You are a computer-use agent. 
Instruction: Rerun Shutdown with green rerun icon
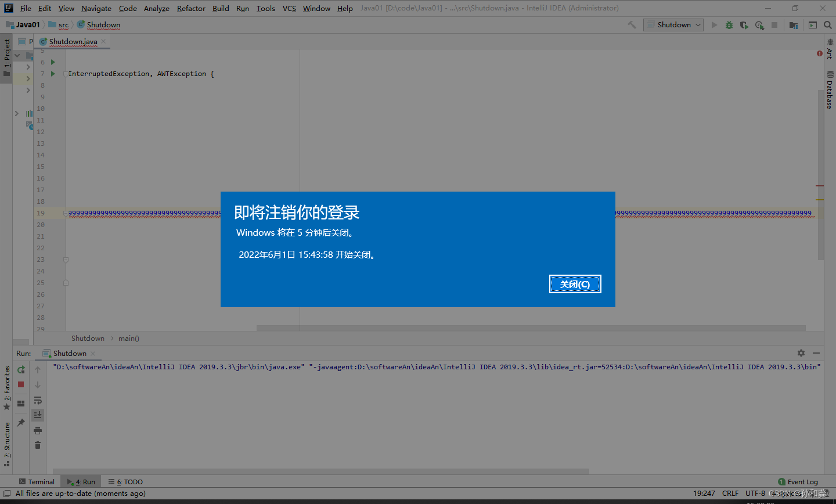pos(21,369)
